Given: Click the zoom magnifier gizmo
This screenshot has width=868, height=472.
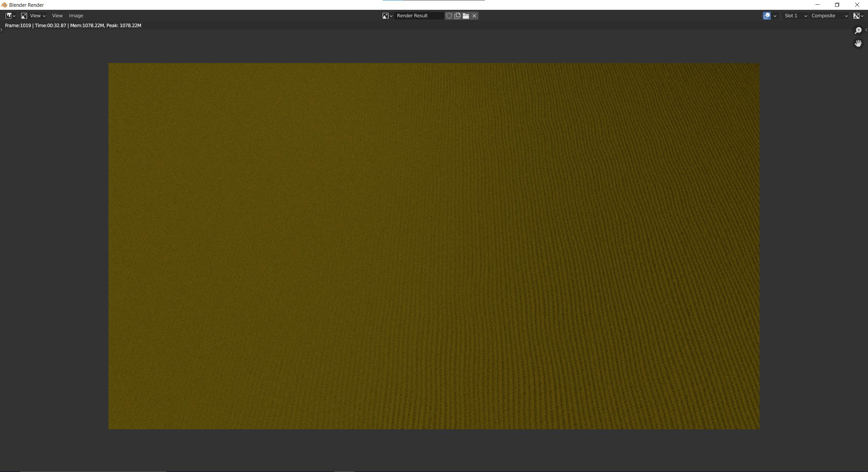Looking at the screenshot, I should pos(858,31).
